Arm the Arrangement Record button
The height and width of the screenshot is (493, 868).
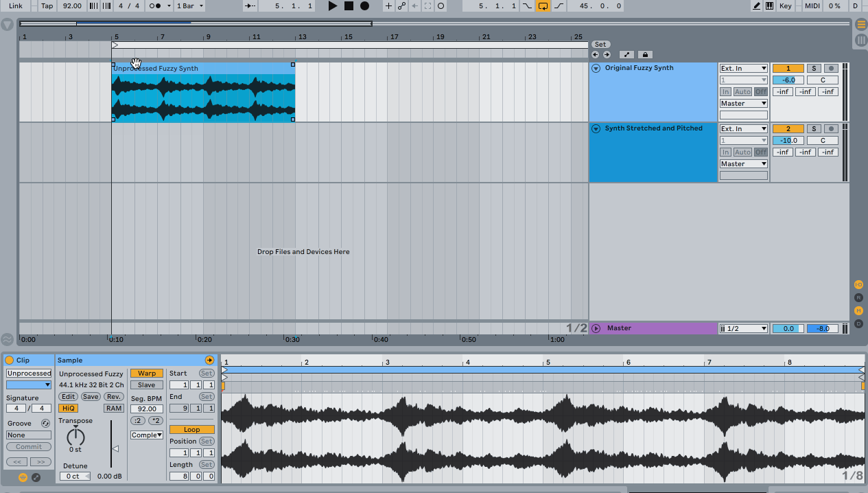coord(364,5)
